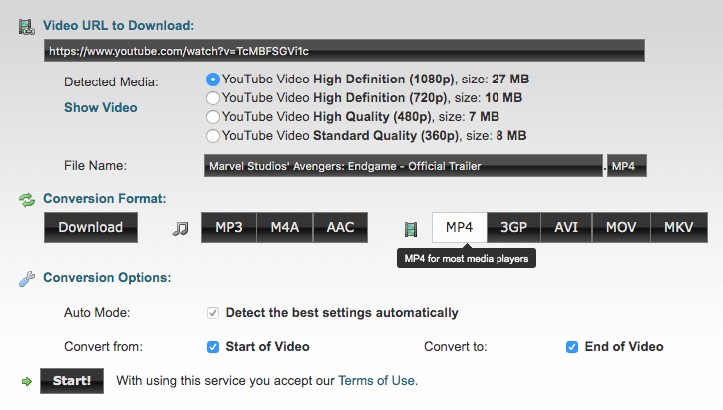The width and height of the screenshot is (723, 410).
Task: Switch to the MKV video format
Action: point(678,227)
